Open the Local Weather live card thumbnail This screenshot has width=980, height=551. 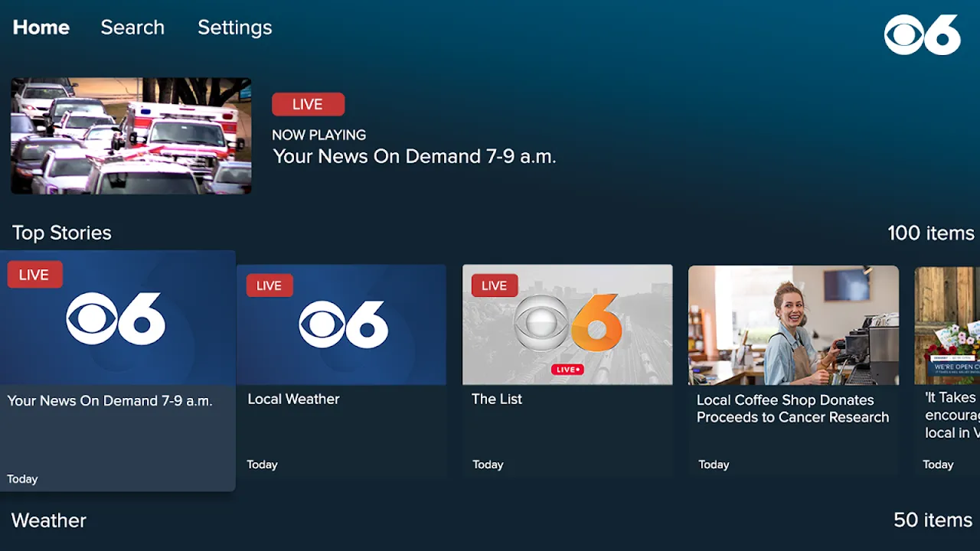coord(341,324)
